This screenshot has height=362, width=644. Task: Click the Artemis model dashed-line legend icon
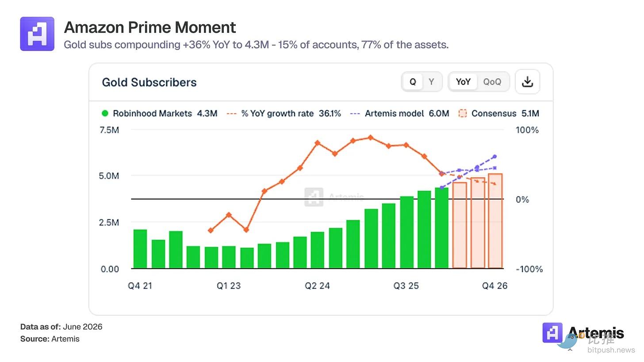[355, 114]
